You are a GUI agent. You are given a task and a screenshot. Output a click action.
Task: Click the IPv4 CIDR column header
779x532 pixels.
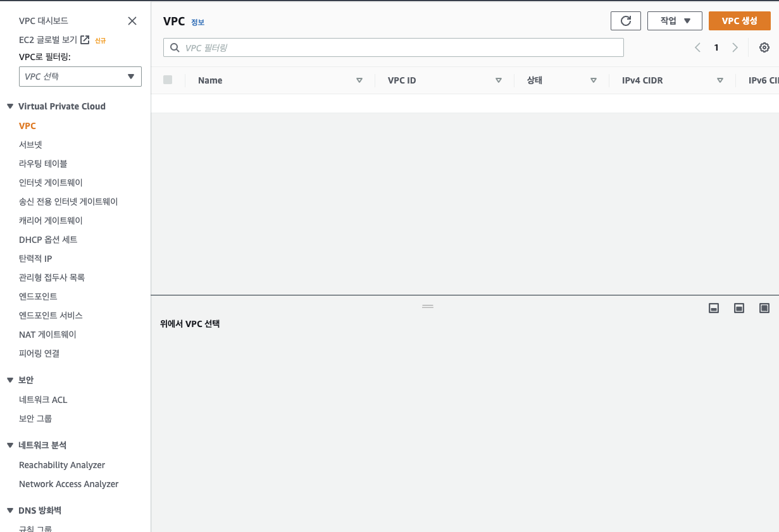tap(642, 80)
